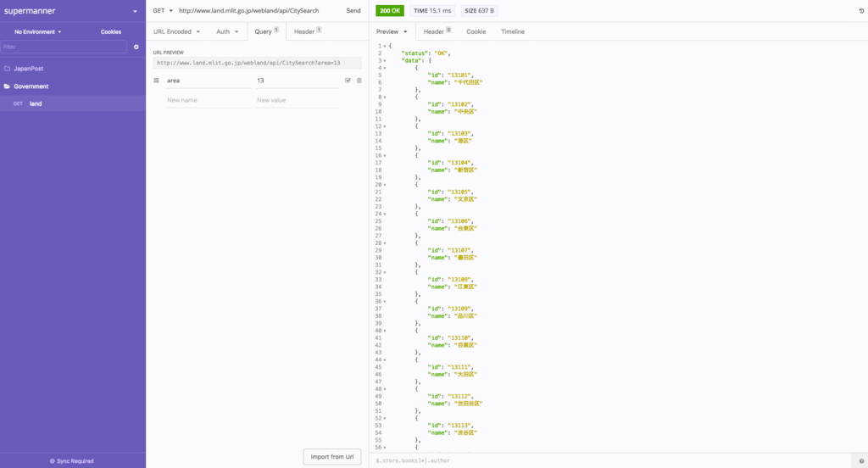Screen dimensions: 868x468
Task: Click the SIZE 637 B tag
Action: coord(480,10)
